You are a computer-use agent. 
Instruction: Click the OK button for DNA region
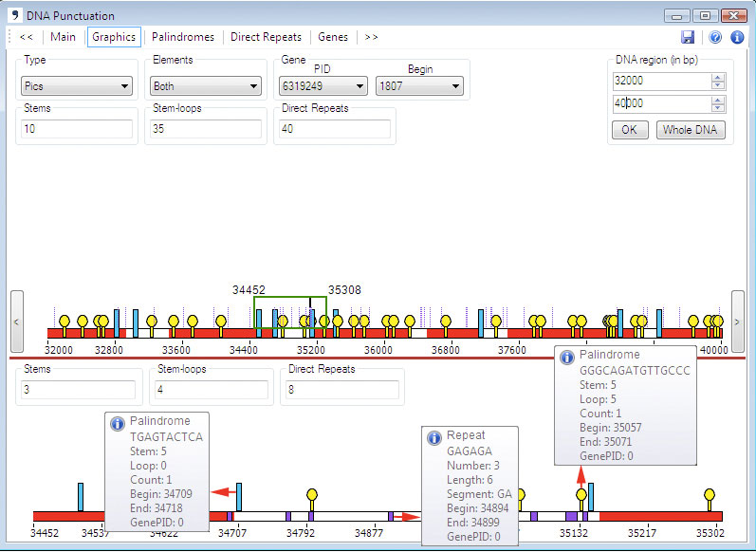(630, 130)
